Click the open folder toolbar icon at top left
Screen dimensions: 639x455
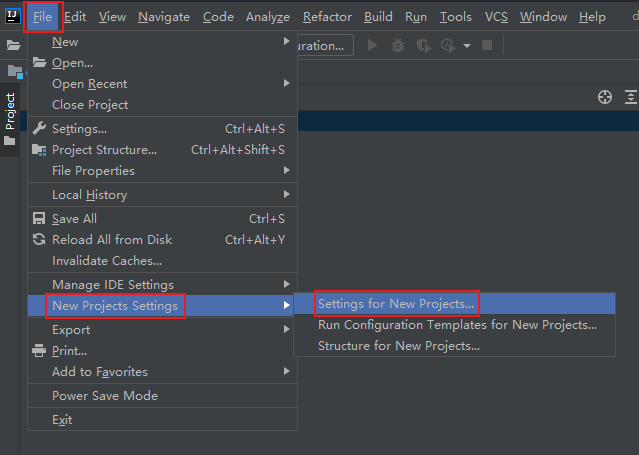click(13, 45)
